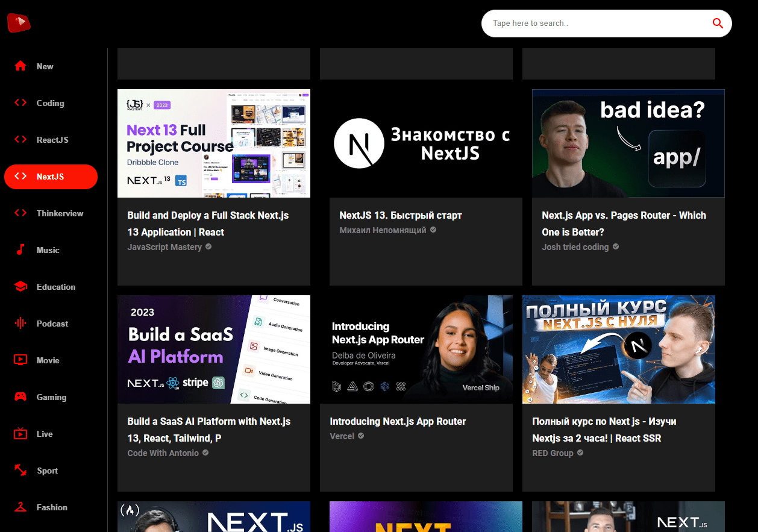The width and height of the screenshot is (758, 532).
Task: Click verified badge next to Vercel
Action: 361,436
